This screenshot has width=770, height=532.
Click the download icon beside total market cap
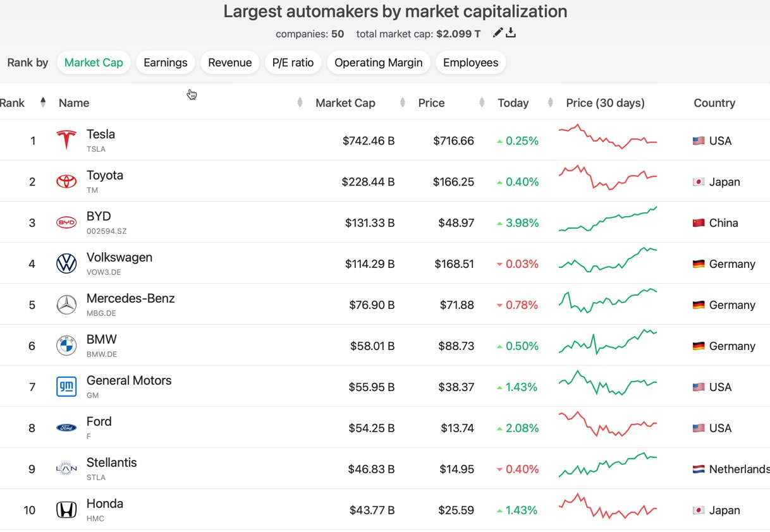pos(511,33)
